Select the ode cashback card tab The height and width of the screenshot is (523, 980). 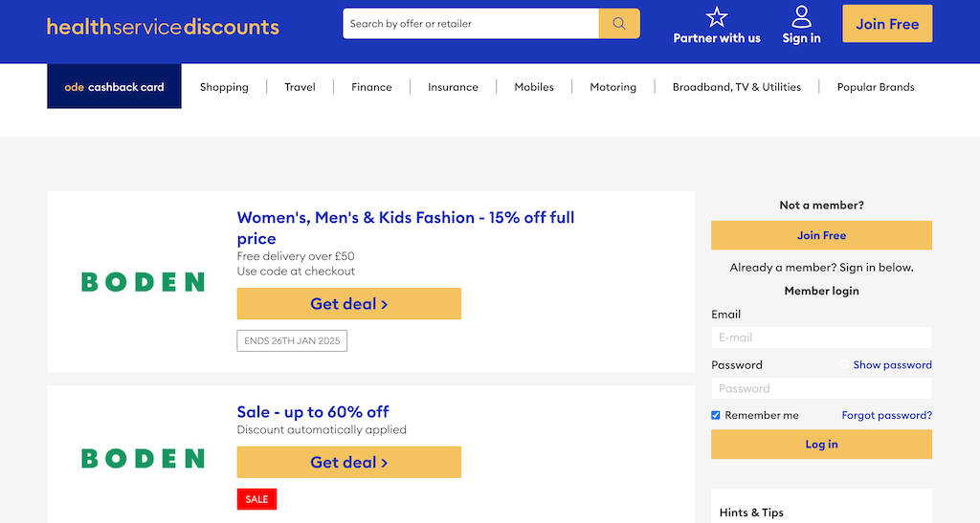click(x=115, y=86)
